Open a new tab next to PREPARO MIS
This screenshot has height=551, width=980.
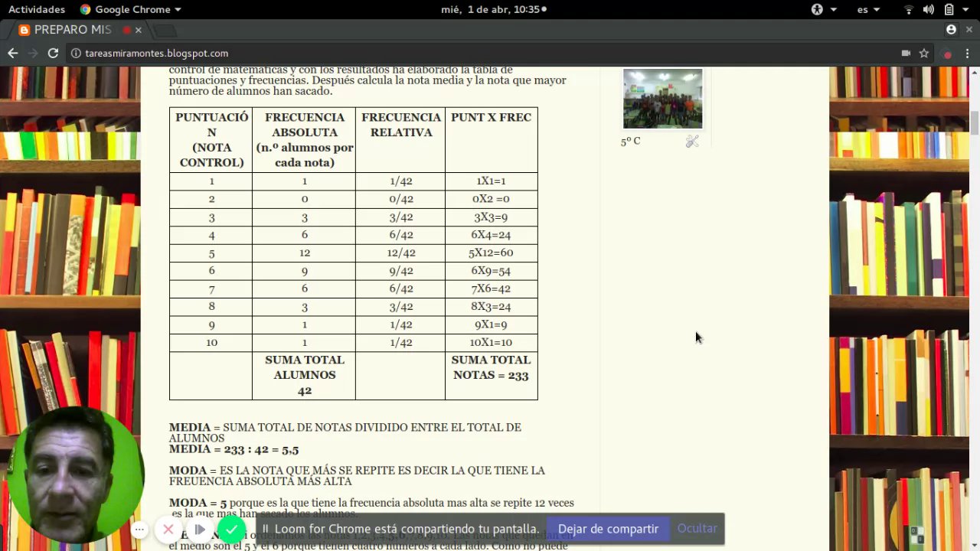pyautogui.click(x=165, y=30)
